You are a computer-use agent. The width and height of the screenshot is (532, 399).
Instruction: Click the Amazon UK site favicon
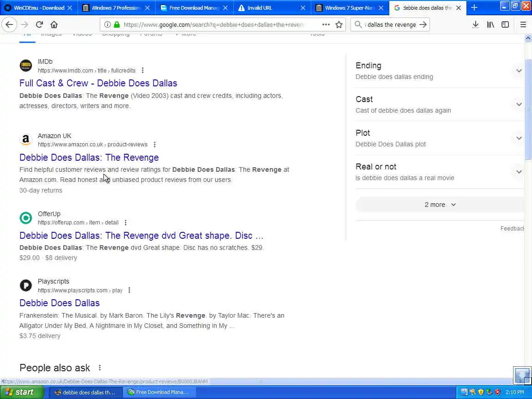(x=26, y=140)
